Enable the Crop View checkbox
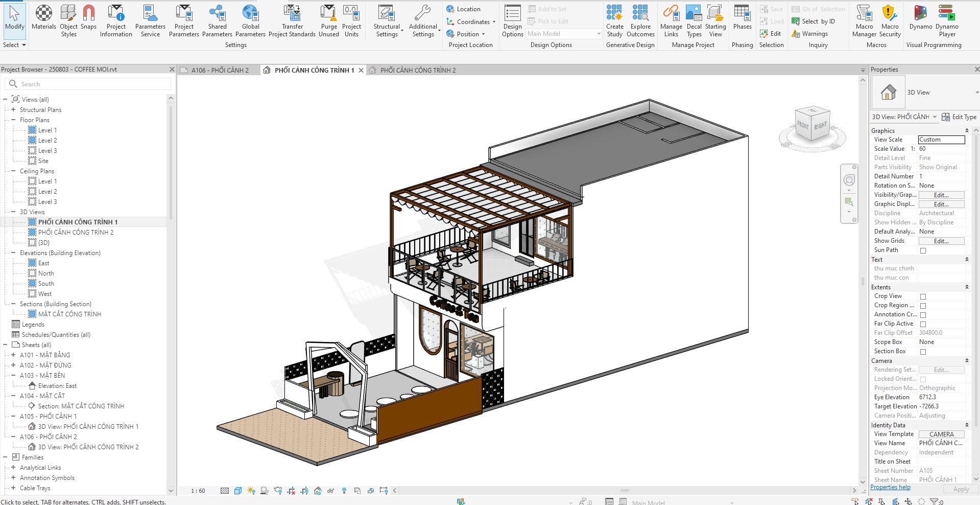Image resolution: width=980 pixels, height=505 pixels. click(923, 296)
